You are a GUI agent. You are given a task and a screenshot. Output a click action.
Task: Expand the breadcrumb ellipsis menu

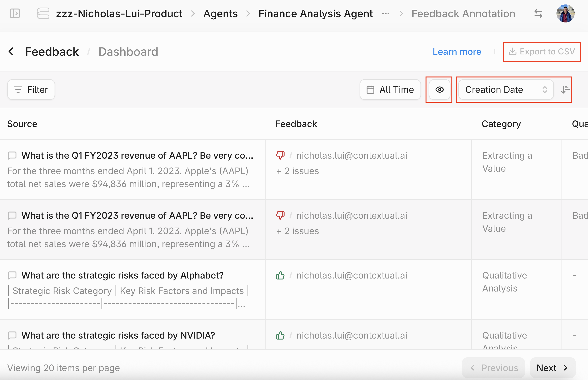pos(386,14)
